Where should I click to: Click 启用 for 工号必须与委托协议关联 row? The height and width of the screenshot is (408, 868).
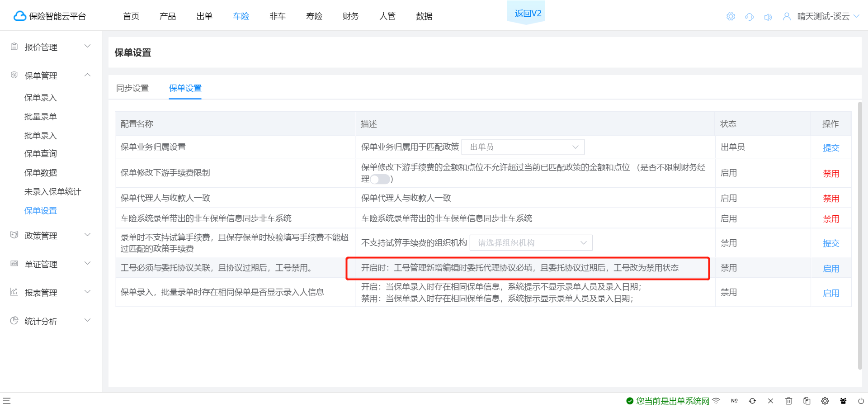coord(831,269)
